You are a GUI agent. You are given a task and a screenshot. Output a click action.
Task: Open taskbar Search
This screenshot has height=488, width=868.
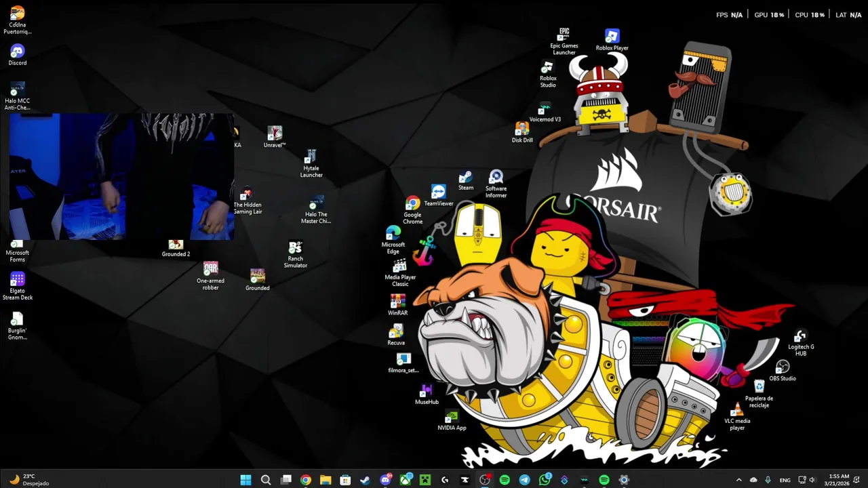[266, 480]
